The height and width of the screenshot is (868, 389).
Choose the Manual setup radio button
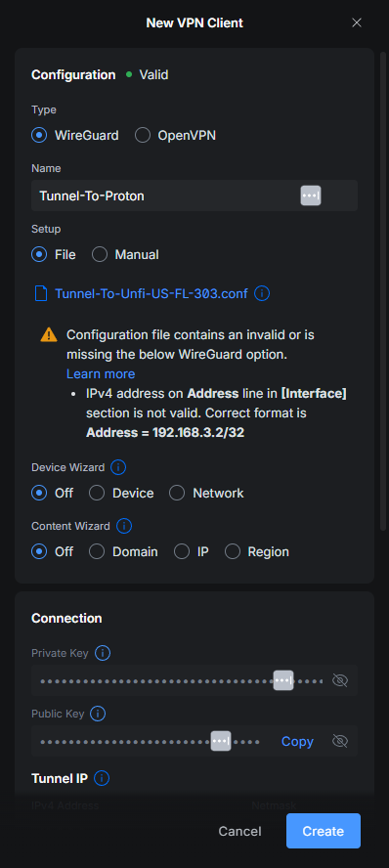100,255
